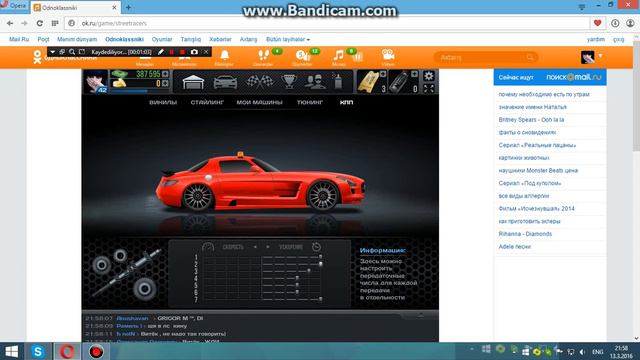
Task: Open the СТАЙЛИНГ tab
Action: (x=207, y=102)
